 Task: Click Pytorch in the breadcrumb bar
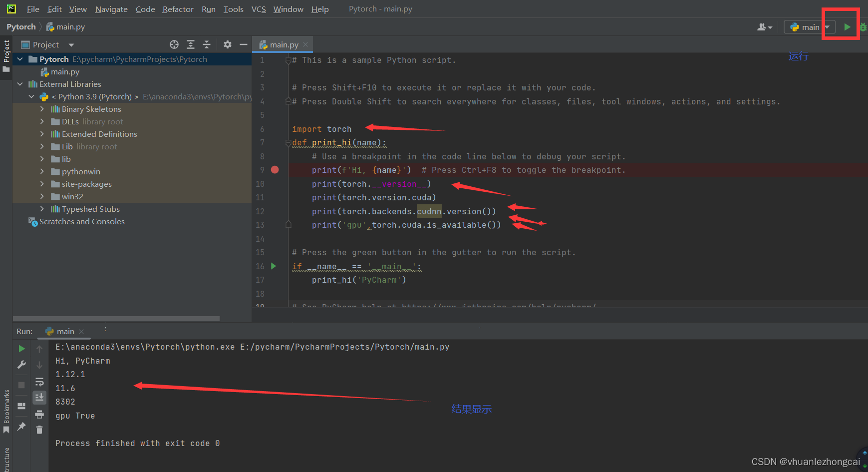click(x=21, y=27)
